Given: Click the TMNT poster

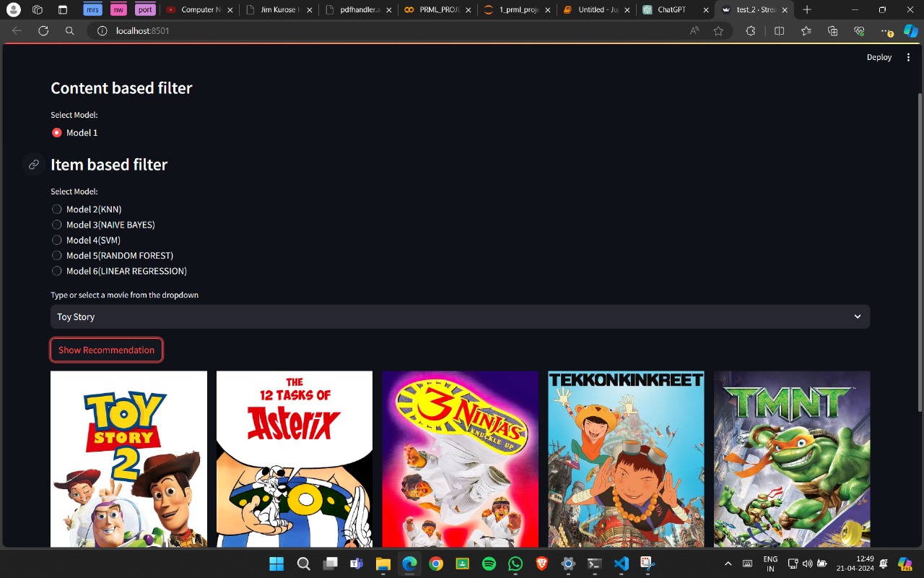Looking at the screenshot, I should click(792, 460).
